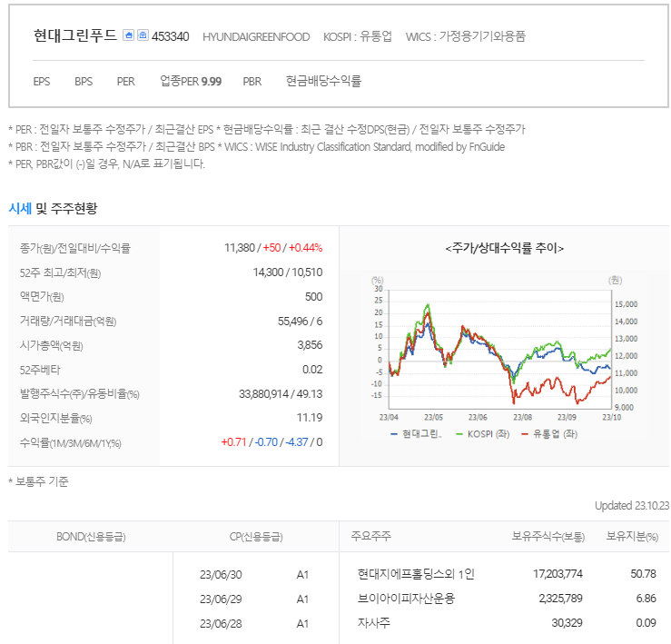Select the company name 현대그린푸드
This screenshot has width=671, height=644.
click(74, 35)
